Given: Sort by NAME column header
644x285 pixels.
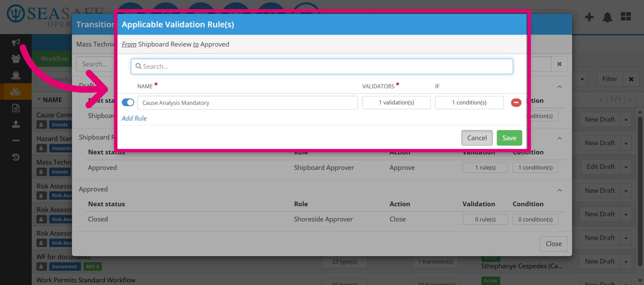Looking at the screenshot, I should point(52,100).
